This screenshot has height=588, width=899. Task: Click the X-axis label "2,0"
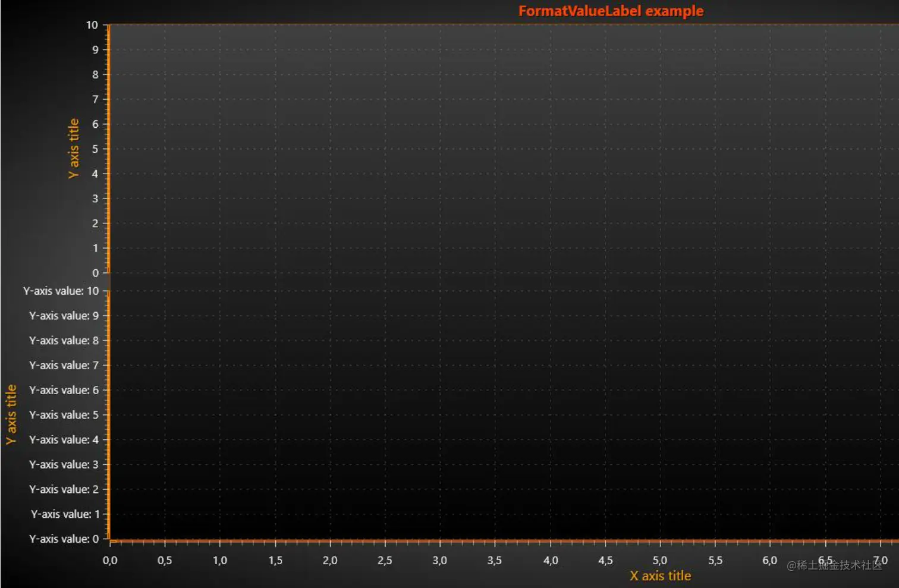click(330, 561)
